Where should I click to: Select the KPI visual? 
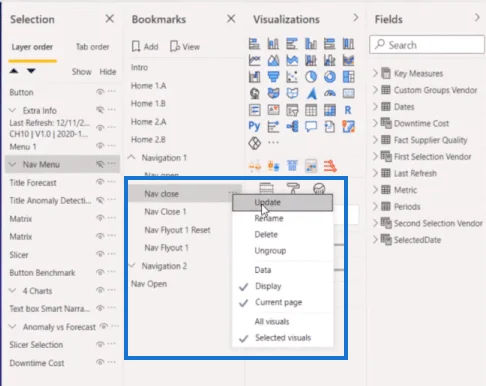click(x=273, y=110)
